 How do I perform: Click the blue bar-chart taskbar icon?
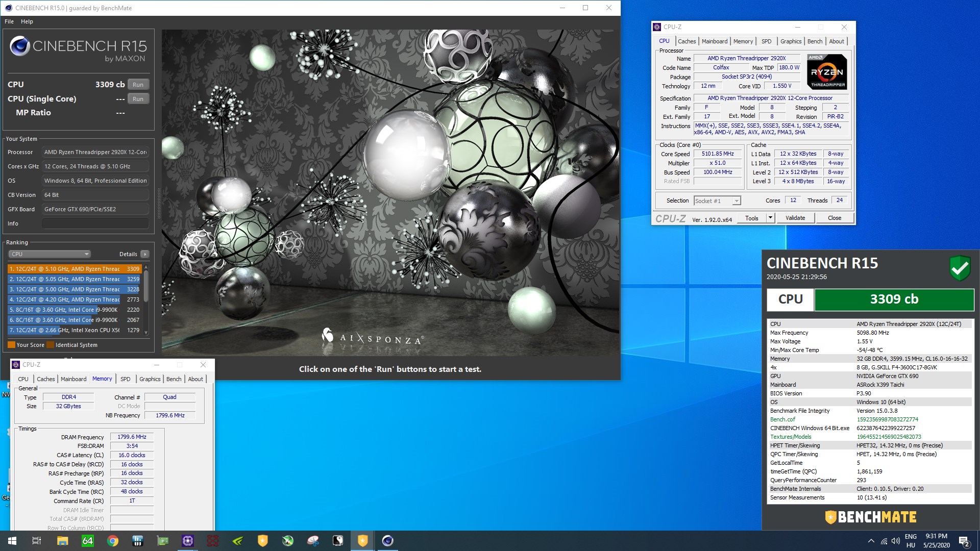coord(138,541)
